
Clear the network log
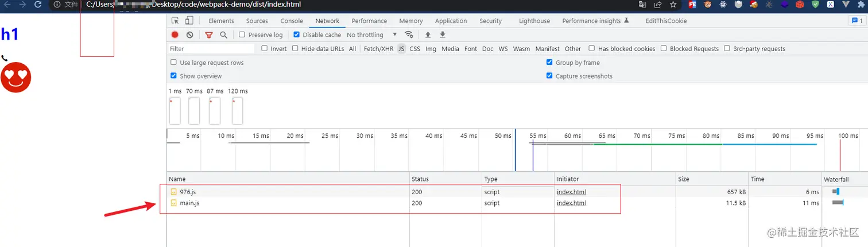click(189, 35)
